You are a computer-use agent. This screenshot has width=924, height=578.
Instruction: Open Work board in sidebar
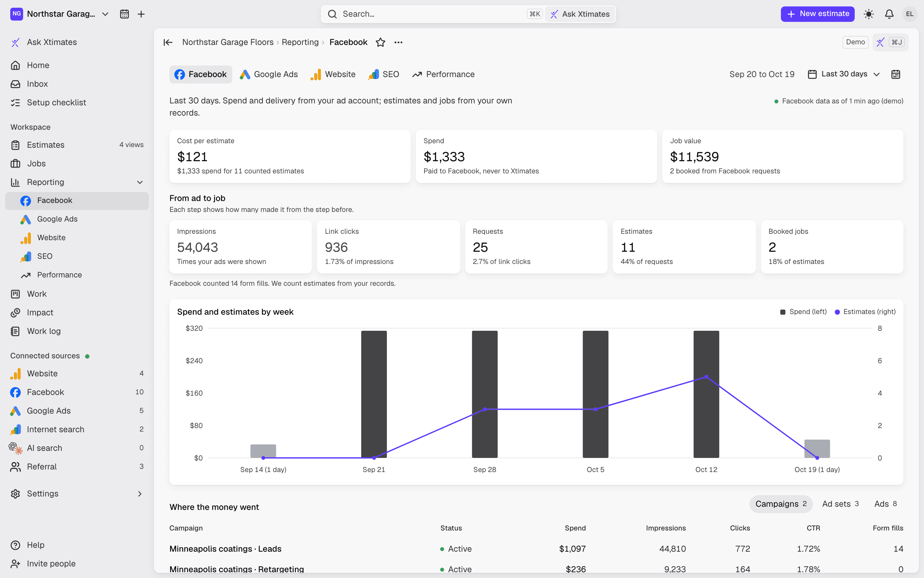pos(76,294)
